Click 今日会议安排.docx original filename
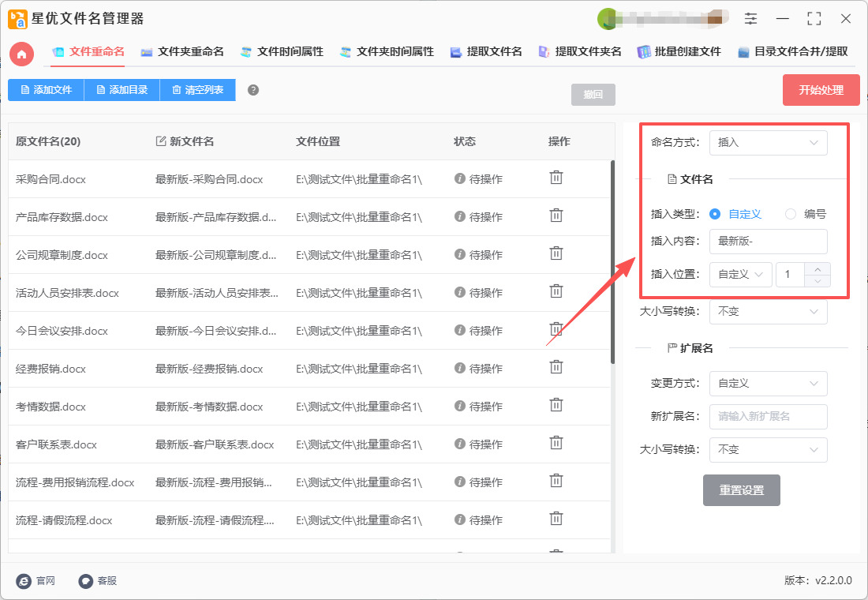 (62, 332)
